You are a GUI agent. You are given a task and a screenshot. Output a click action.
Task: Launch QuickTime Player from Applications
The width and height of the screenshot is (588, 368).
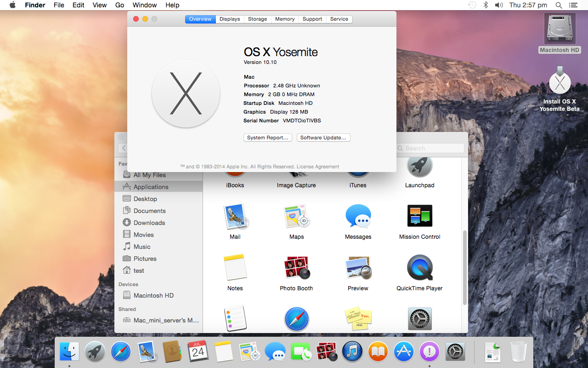pyautogui.click(x=419, y=268)
